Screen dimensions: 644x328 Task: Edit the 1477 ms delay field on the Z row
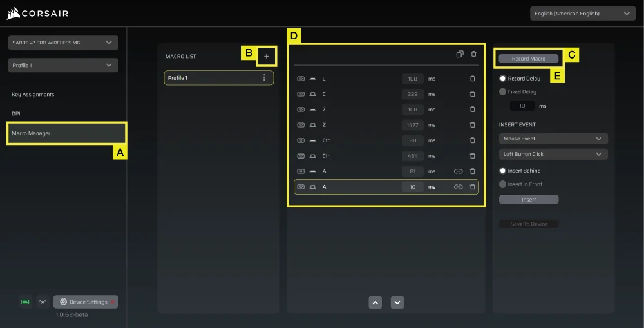(x=412, y=125)
